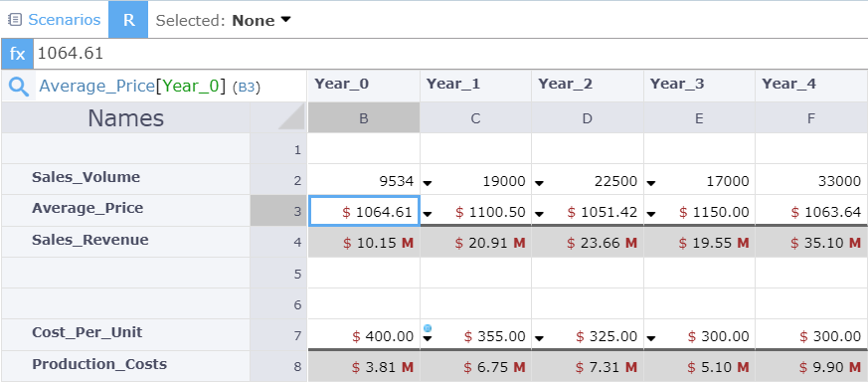This screenshot has height=382, width=868.
Task: Select column D header
Action: [588, 117]
